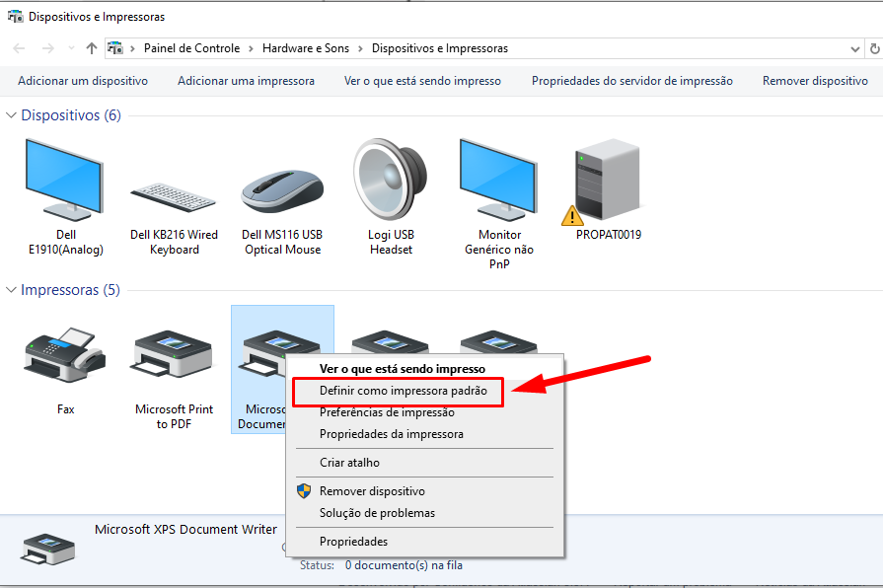Screen dimensions: 883x588
Task: Click the shield icon beside Remover dispositivo
Action: pyautogui.click(x=304, y=491)
